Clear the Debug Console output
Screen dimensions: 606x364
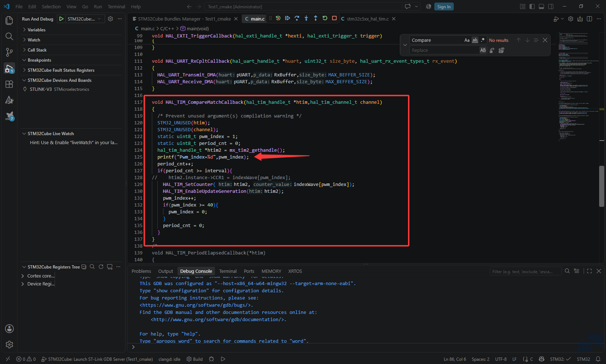(576, 271)
